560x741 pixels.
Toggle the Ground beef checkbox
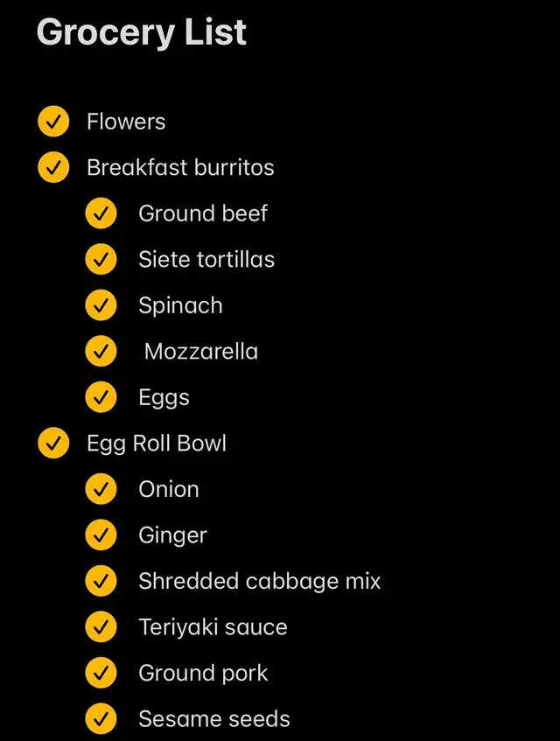pos(101,213)
